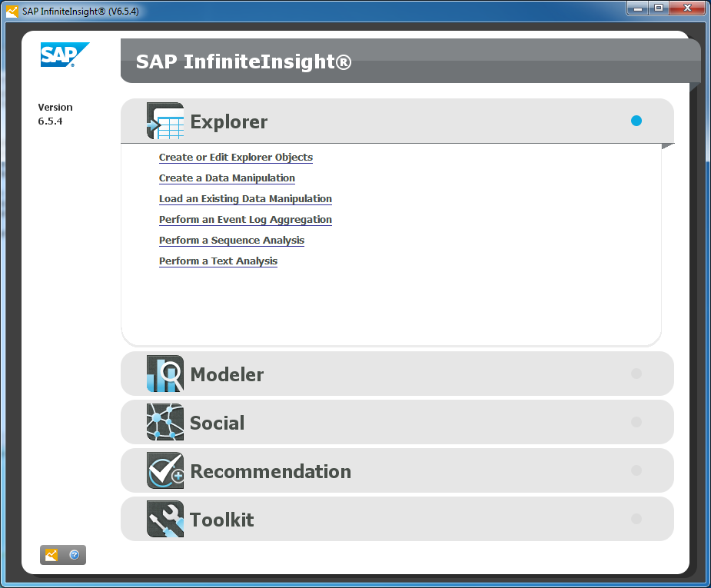Click the orange chart icon at bottom left

click(51, 555)
